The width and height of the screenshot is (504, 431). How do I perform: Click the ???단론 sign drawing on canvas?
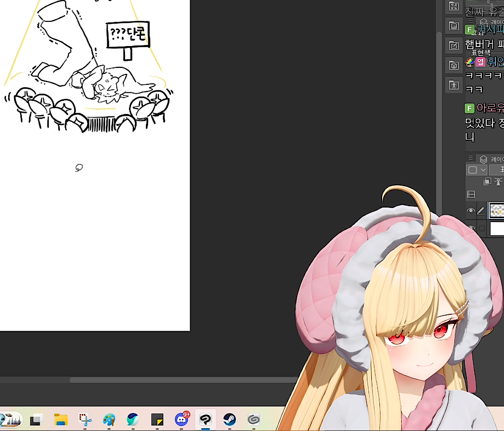pyautogui.click(x=128, y=35)
